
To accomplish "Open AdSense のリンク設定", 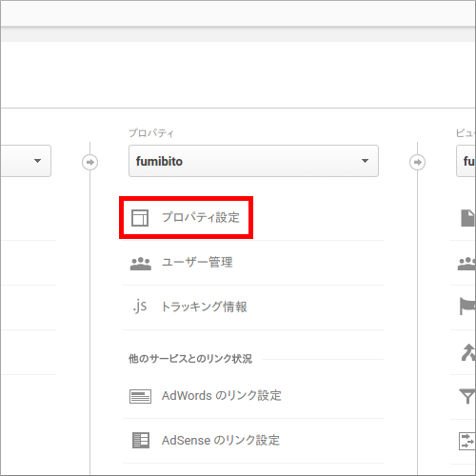I will tap(221, 441).
